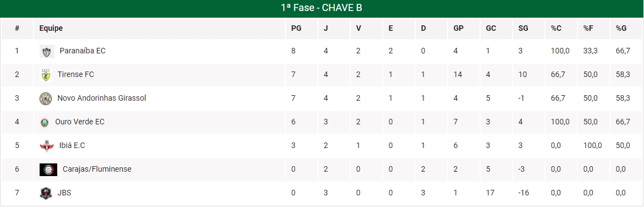Sort by the SG goal difference header
This screenshot has height=208, width=644.
point(523,29)
